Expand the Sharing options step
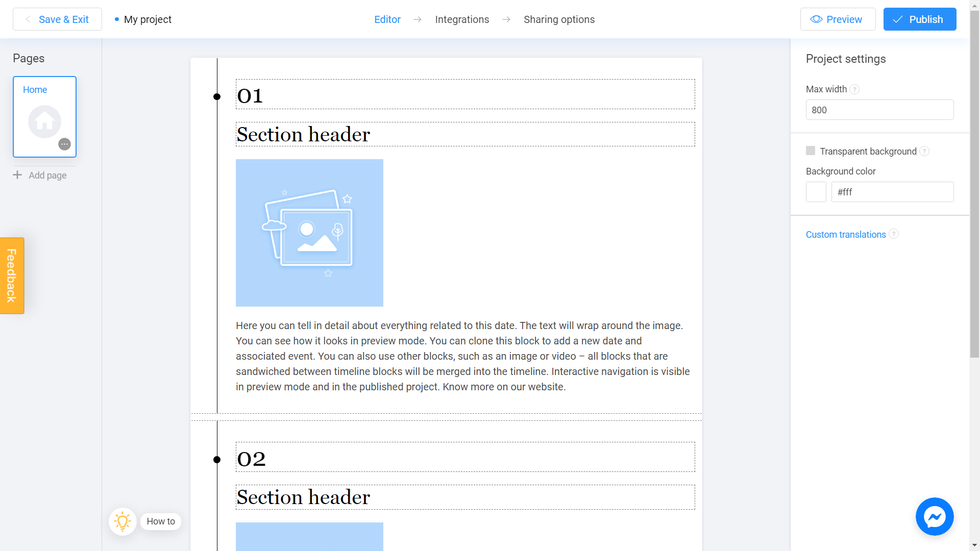This screenshot has width=980, height=551. [x=559, y=19]
